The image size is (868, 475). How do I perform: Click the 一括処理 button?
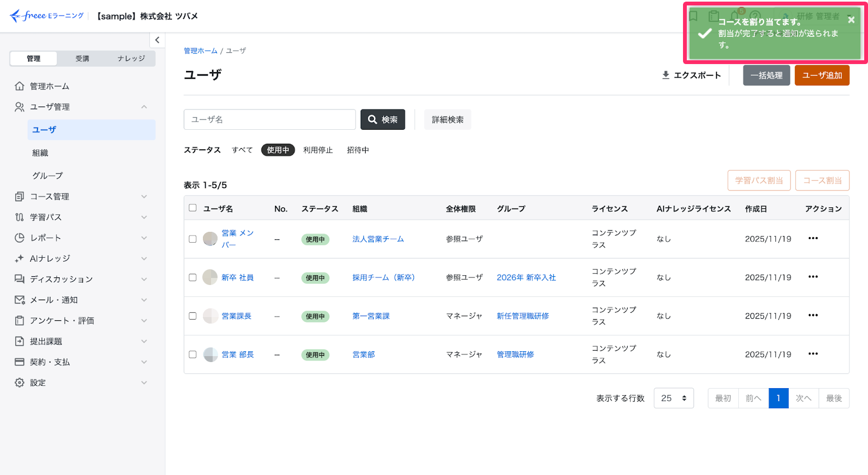tap(767, 75)
